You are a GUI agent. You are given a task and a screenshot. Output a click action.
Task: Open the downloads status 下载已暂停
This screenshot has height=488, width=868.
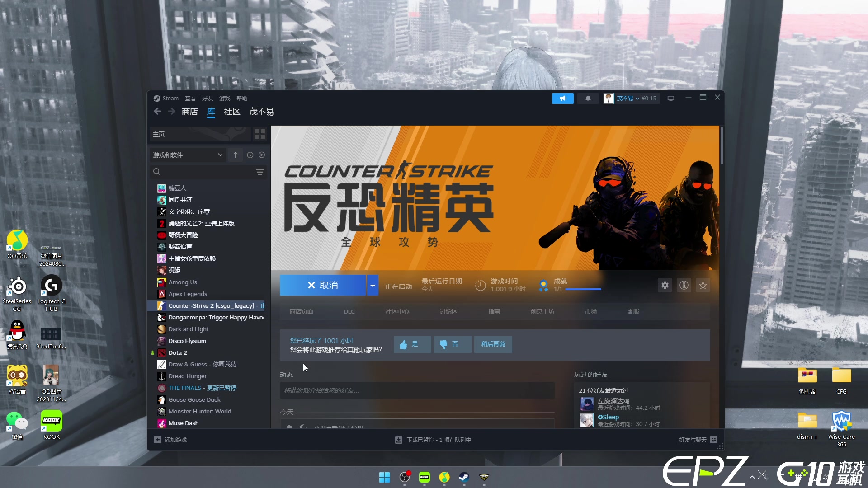coord(433,440)
